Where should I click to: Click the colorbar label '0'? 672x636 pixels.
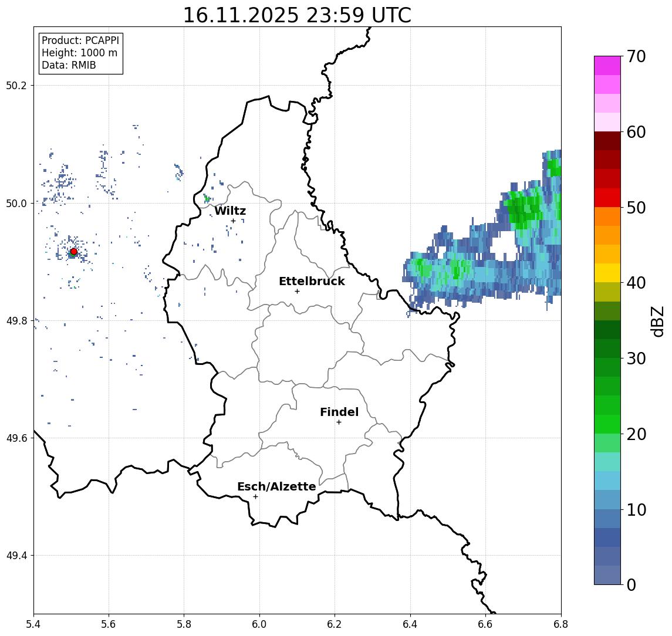632,584
